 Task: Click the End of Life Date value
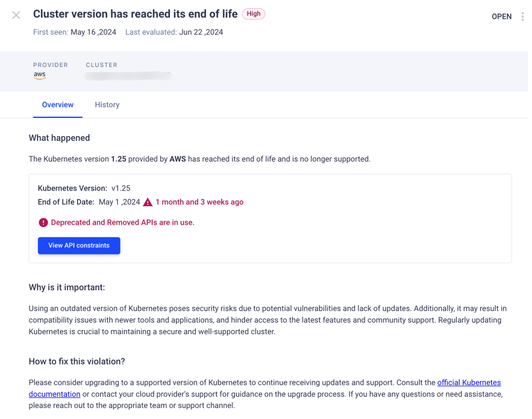tap(119, 202)
